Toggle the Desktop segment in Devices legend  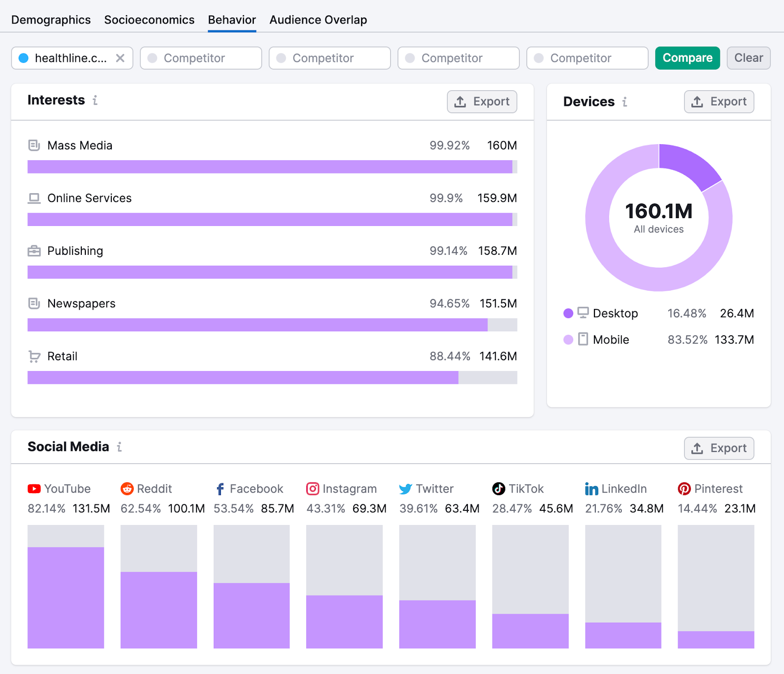point(568,313)
